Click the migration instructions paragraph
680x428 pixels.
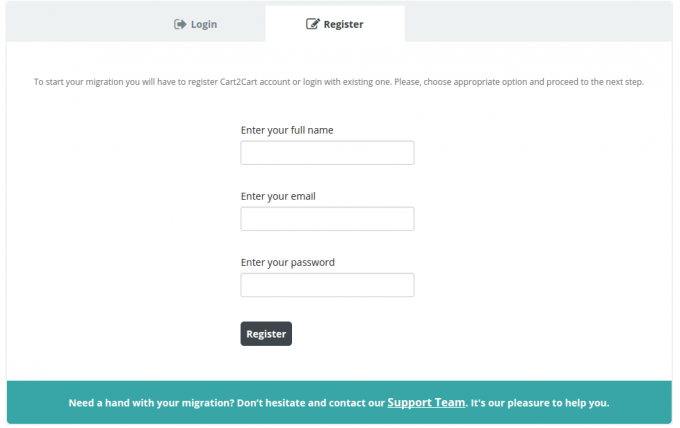pyautogui.click(x=339, y=82)
